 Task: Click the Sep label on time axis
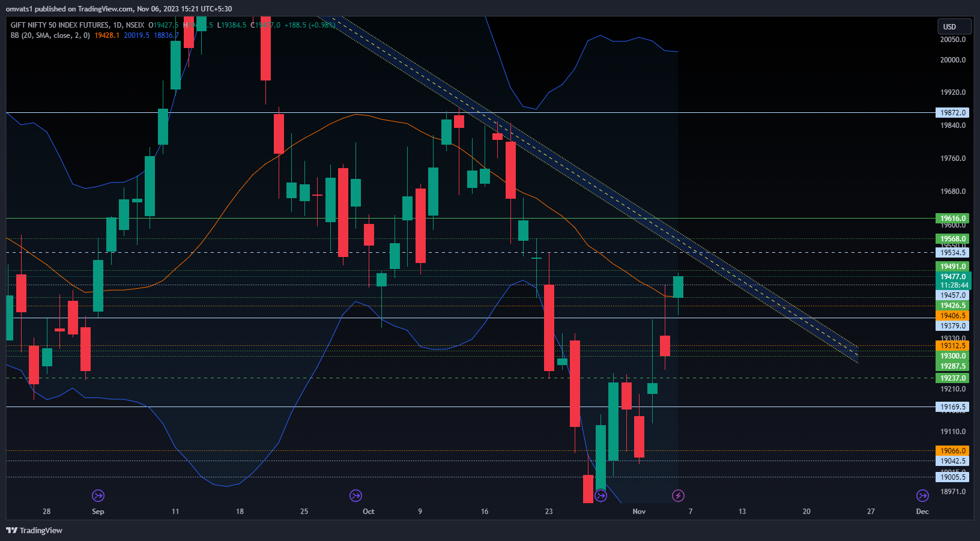(x=98, y=512)
